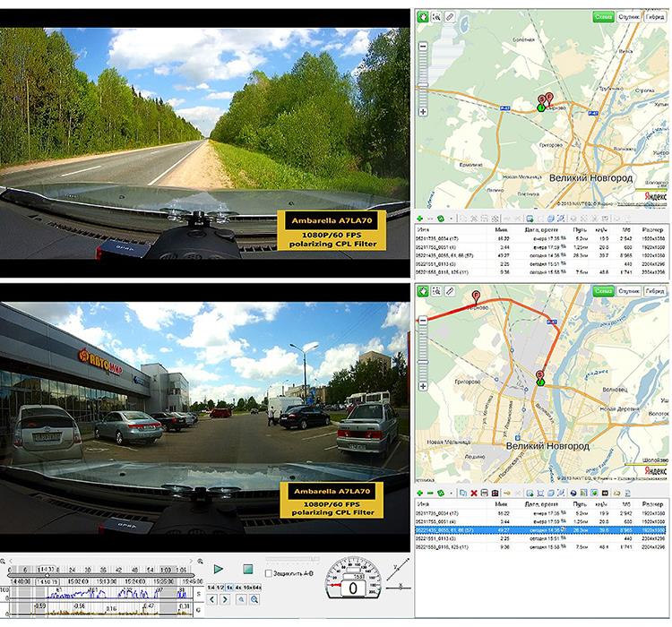Activate zoom-area magnifier tool on lower map
This screenshot has height=627, width=672.
(x=436, y=291)
